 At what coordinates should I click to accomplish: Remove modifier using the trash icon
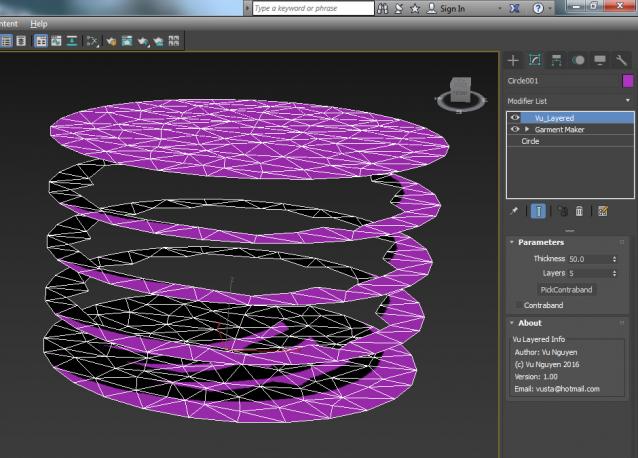(x=579, y=211)
